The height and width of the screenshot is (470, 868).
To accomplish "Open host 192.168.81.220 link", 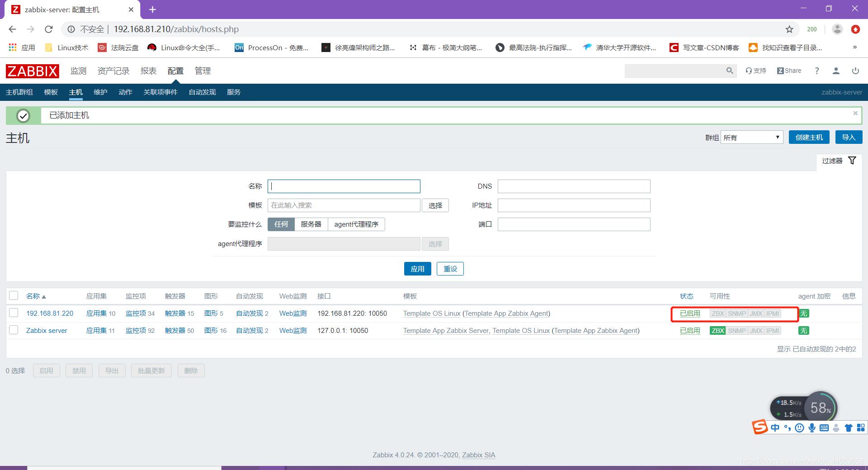I will tap(50, 313).
